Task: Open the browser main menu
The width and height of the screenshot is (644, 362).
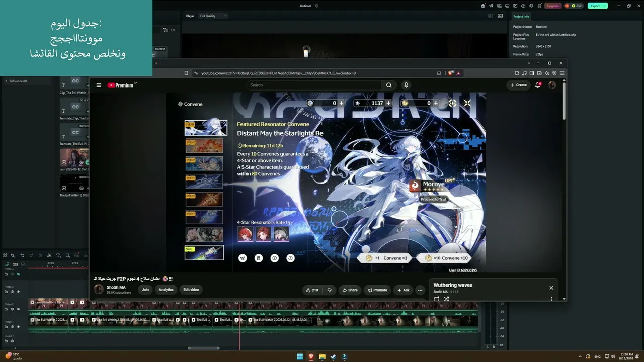Action: [x=562, y=73]
